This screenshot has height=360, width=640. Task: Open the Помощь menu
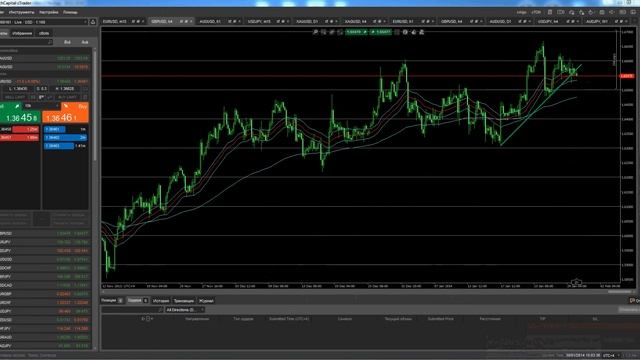(70, 12)
